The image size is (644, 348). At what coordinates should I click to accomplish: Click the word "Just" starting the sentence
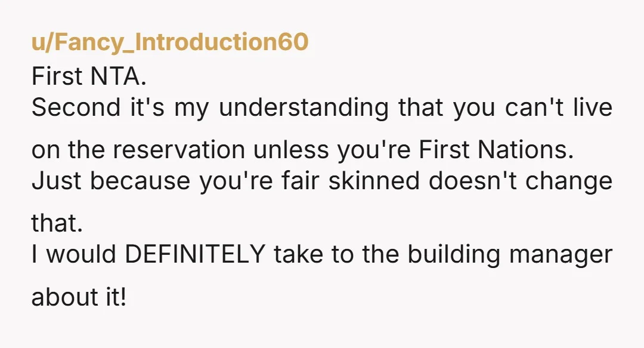pyautogui.click(x=56, y=181)
